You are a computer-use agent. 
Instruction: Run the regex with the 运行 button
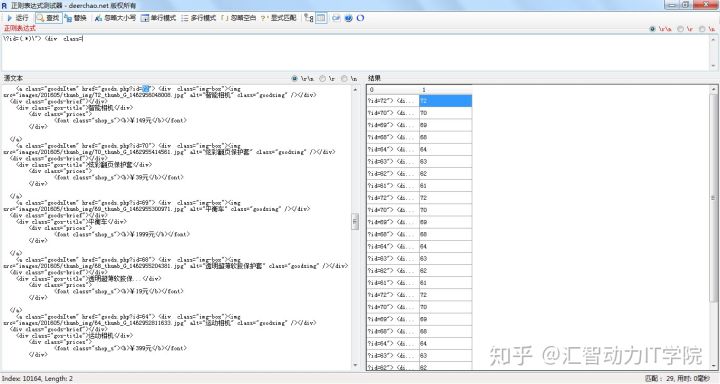[x=17, y=18]
